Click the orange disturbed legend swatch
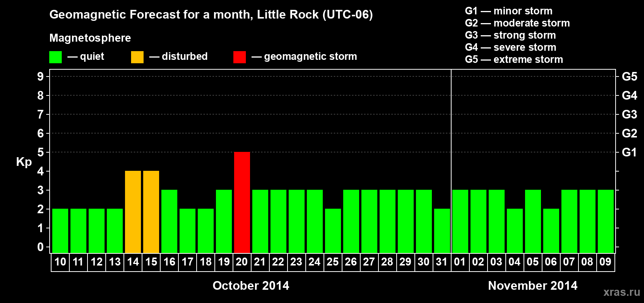The height and width of the screenshot is (303, 644). 137,57
